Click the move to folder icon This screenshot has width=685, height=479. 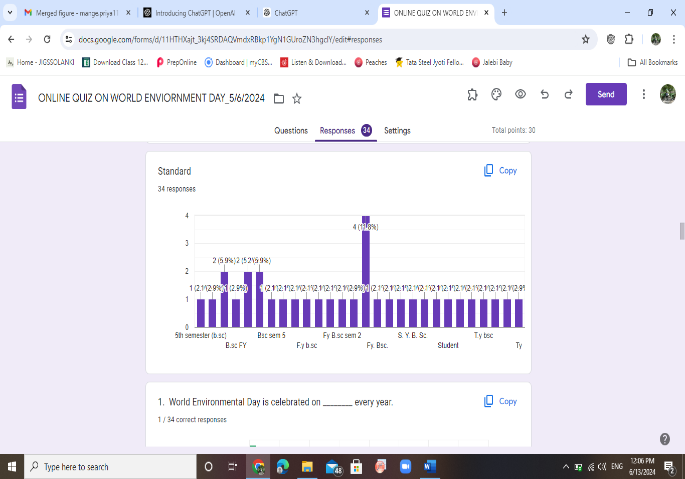(279, 98)
